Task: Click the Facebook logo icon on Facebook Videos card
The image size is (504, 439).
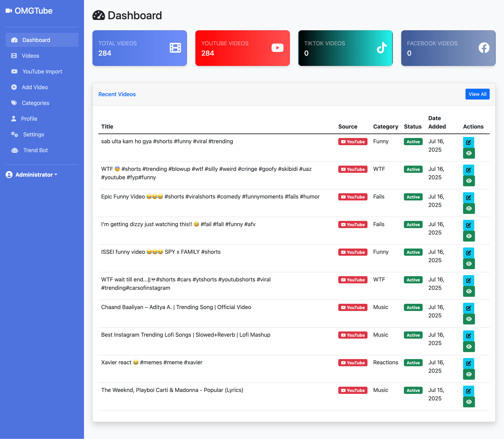Action: tap(484, 48)
